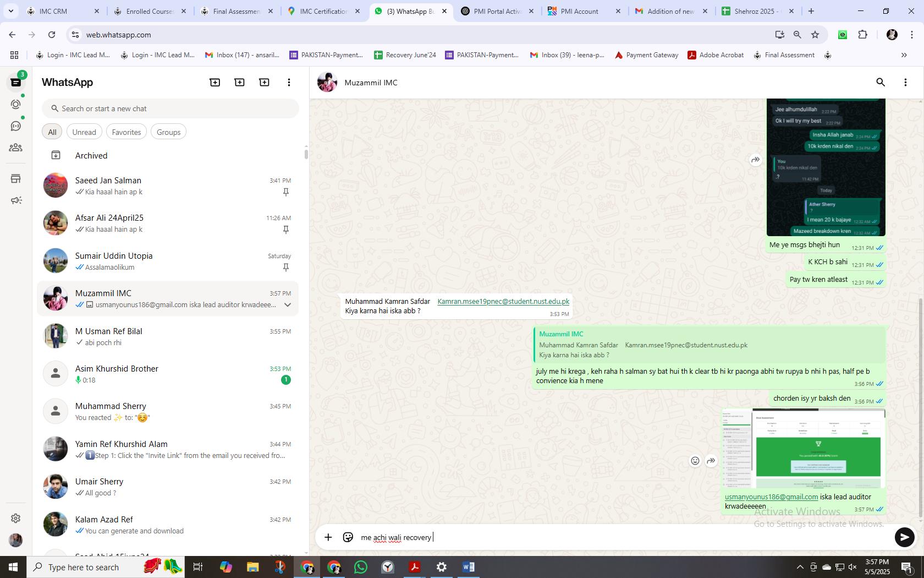The width and height of the screenshot is (924, 578).
Task: Open M Usman Ref Bilal chat
Action: pos(168,336)
